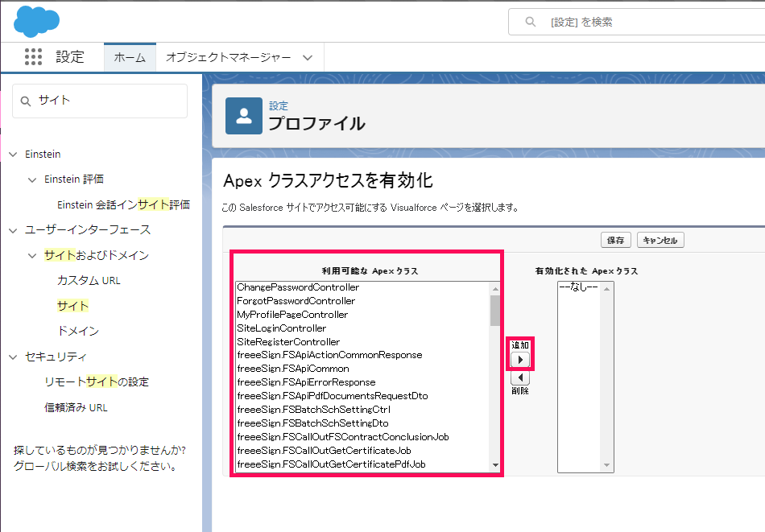Open リモートサイトの設定 in the sidebar

click(97, 381)
